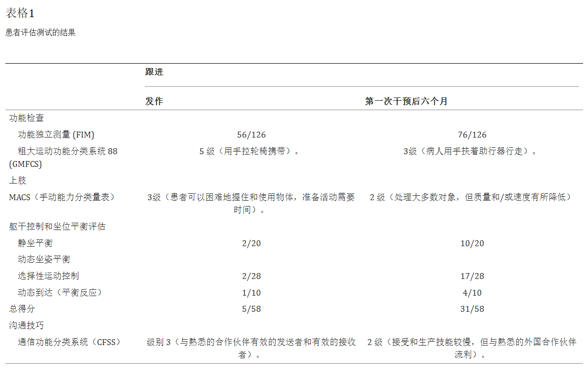Click the 选择性运动控制 value 17/28
Viewport: 588px width, 370px height.
click(472, 276)
